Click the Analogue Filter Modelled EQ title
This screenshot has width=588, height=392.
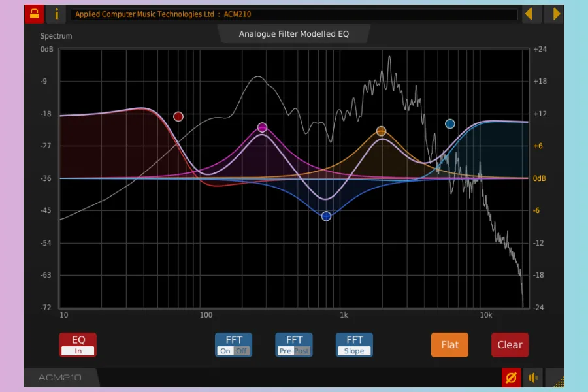click(293, 34)
